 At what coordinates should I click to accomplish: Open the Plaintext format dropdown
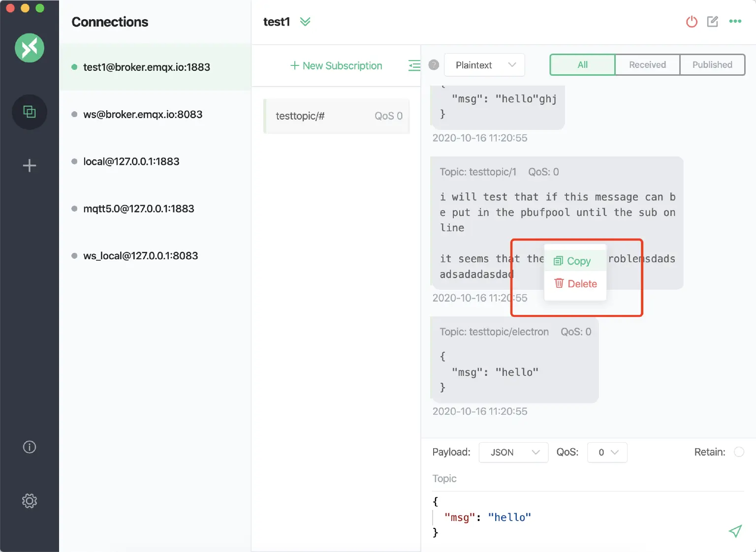[484, 65]
